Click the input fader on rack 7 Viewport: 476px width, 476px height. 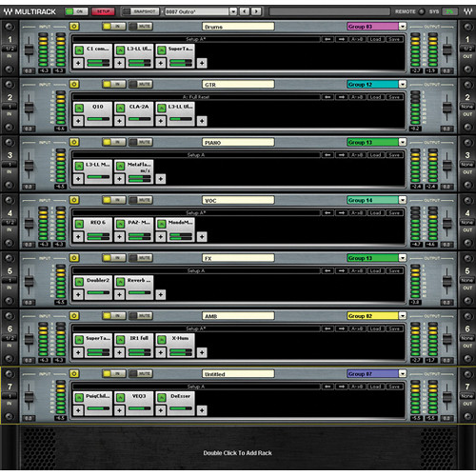tap(29, 397)
